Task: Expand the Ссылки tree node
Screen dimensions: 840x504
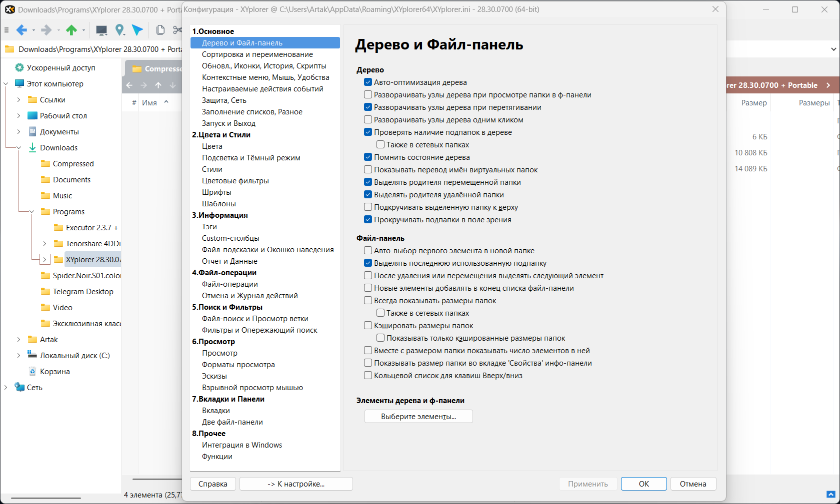Action: click(19, 100)
